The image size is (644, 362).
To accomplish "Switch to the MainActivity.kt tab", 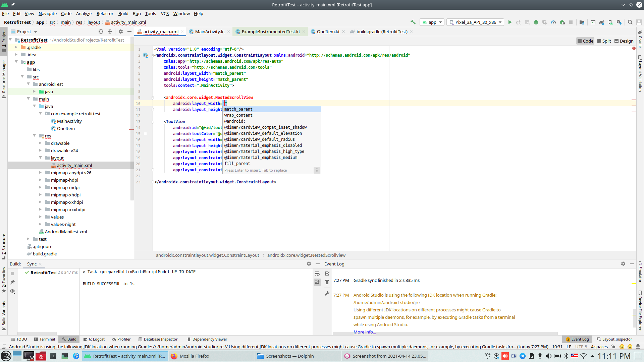I will point(210,32).
